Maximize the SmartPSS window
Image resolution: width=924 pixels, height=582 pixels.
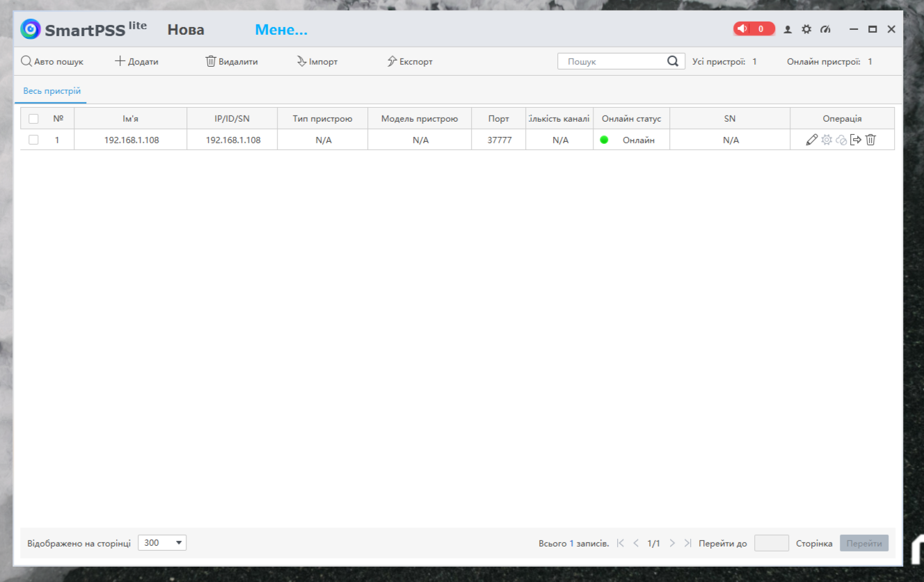coord(873,29)
